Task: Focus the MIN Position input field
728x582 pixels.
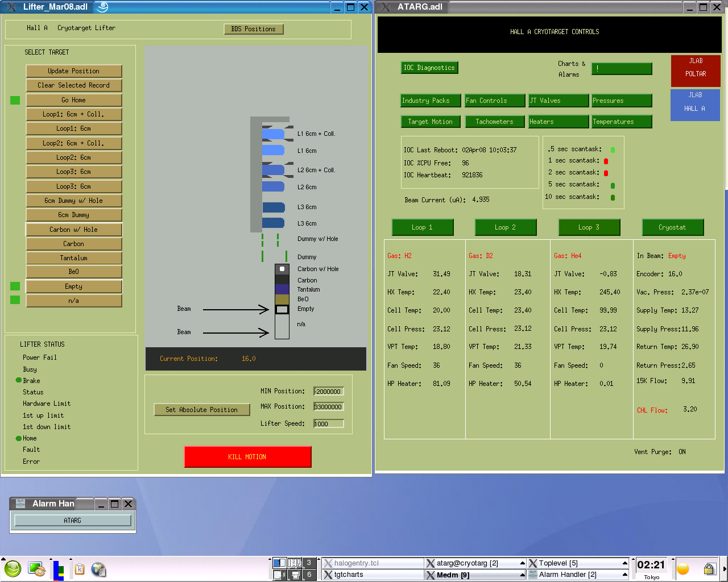Action: pyautogui.click(x=329, y=391)
